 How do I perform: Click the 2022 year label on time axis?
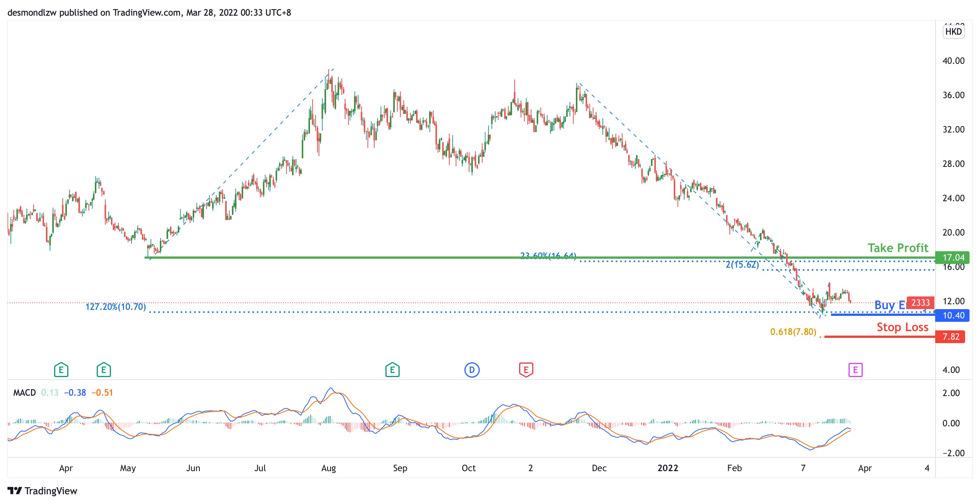(x=668, y=468)
